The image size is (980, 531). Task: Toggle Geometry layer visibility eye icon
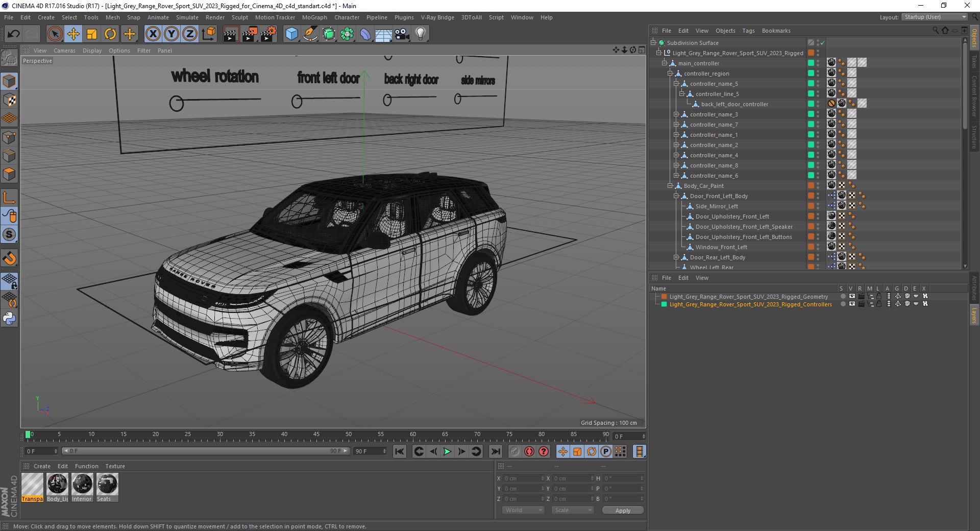(852, 296)
